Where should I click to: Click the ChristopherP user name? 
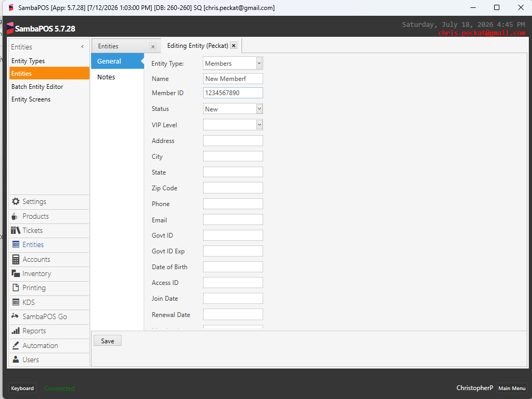475,388
